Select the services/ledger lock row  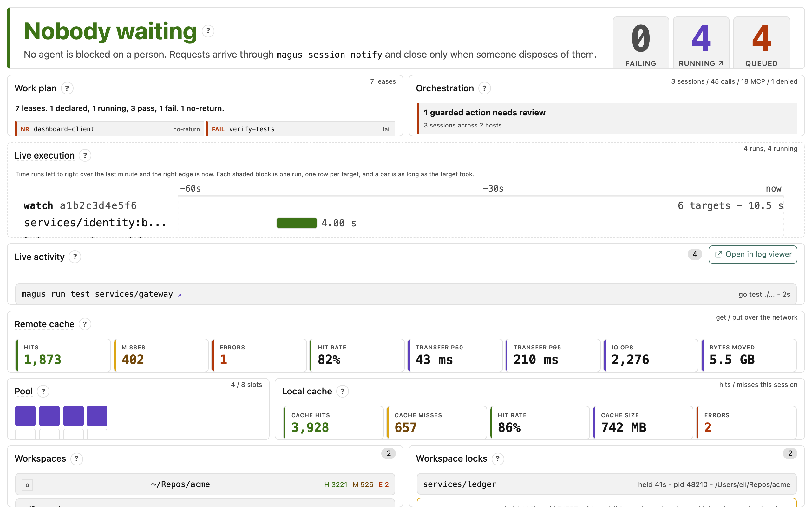click(607, 484)
